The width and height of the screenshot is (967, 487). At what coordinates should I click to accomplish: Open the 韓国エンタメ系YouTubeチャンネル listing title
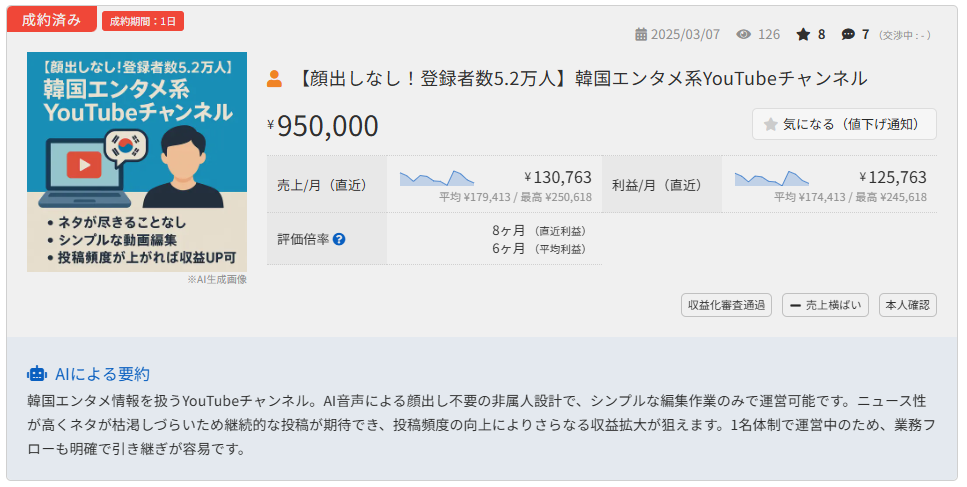tap(582, 78)
